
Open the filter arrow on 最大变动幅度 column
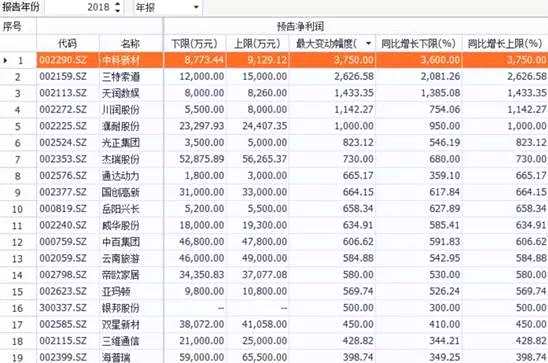(368, 43)
